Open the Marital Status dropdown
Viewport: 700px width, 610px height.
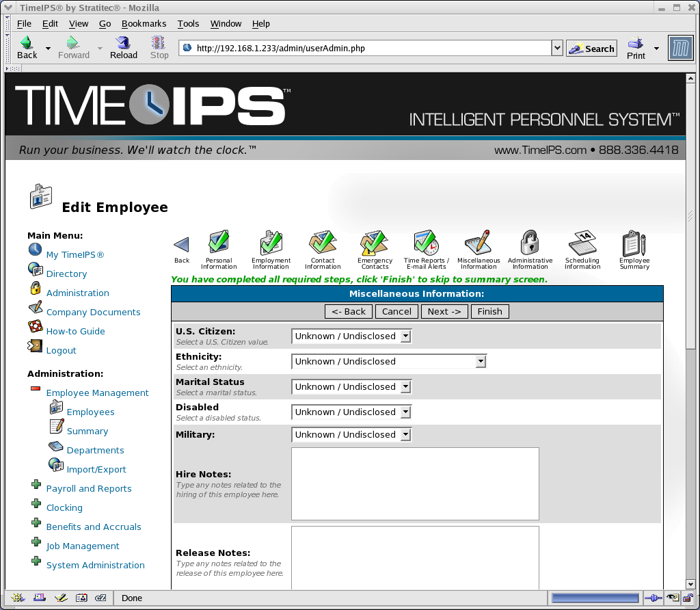click(351, 386)
